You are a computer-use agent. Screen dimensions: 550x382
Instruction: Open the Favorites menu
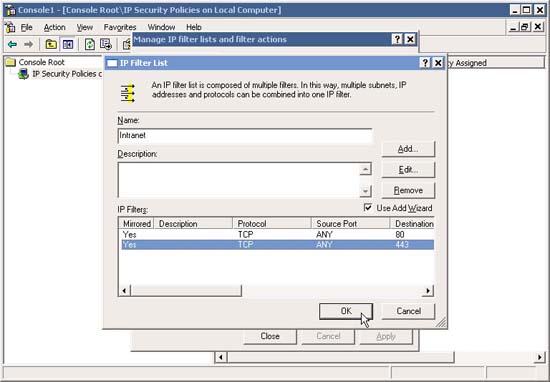pos(120,27)
